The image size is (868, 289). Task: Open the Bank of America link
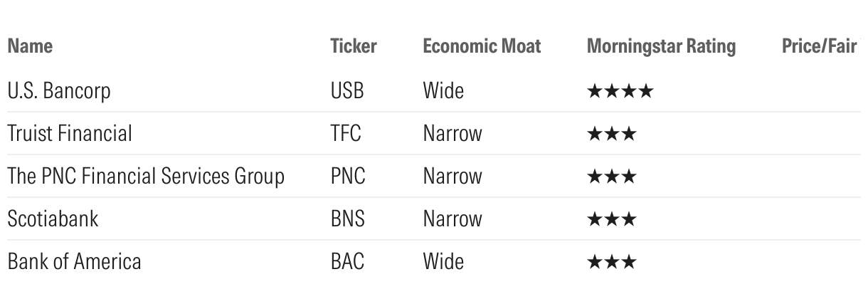point(74,262)
